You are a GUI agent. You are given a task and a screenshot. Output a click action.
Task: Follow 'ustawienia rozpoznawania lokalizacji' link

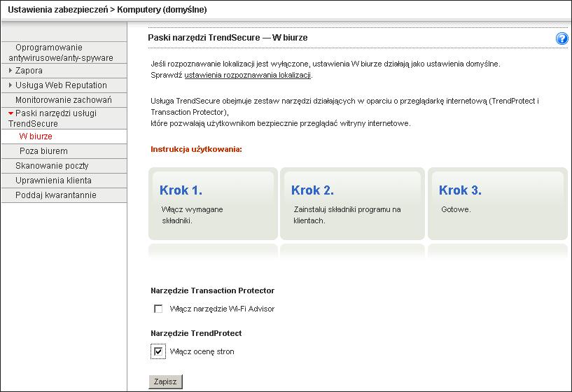point(248,75)
